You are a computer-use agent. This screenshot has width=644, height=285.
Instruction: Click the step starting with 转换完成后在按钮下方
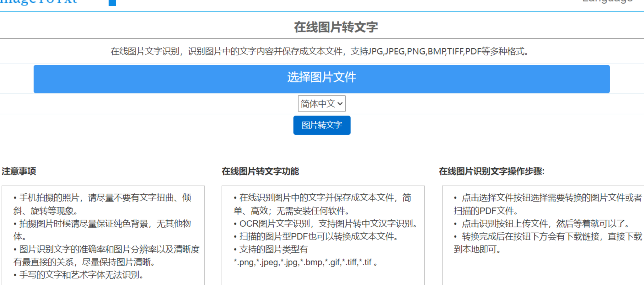pyautogui.click(x=548, y=243)
